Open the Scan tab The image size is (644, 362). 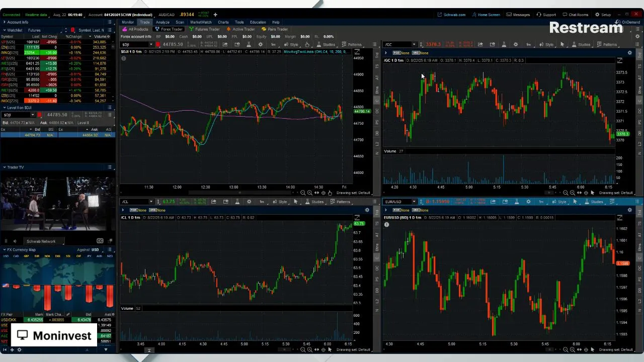[x=180, y=22]
